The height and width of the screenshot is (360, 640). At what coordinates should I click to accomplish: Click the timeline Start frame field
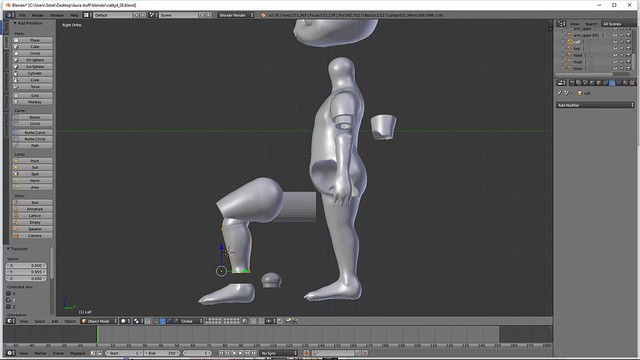point(124,353)
